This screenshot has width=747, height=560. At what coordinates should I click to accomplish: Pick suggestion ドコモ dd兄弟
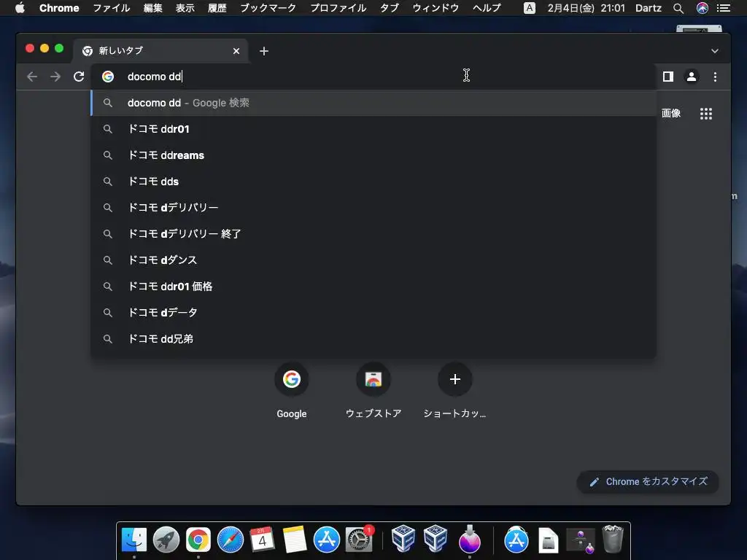373,338
